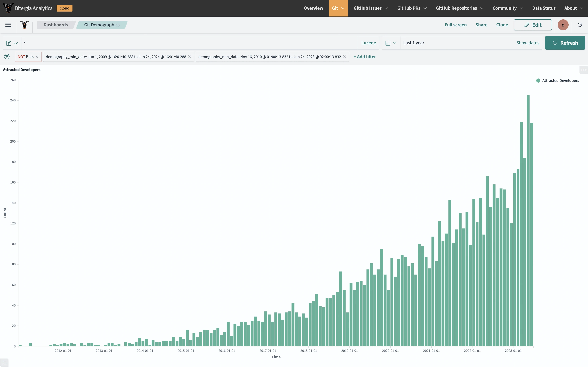Image resolution: width=588 pixels, height=367 pixels.
Task: Toggle Show dates in the time picker
Action: (527, 43)
